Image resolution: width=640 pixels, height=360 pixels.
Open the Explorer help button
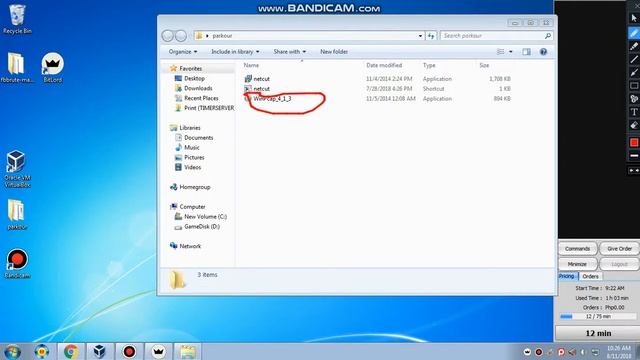(543, 52)
